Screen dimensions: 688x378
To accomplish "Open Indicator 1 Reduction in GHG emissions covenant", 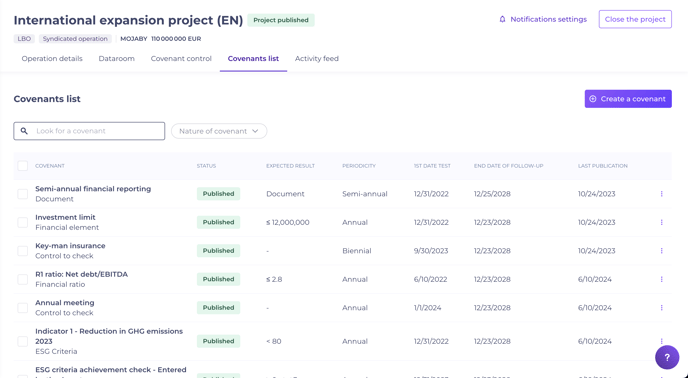I will click(x=109, y=336).
